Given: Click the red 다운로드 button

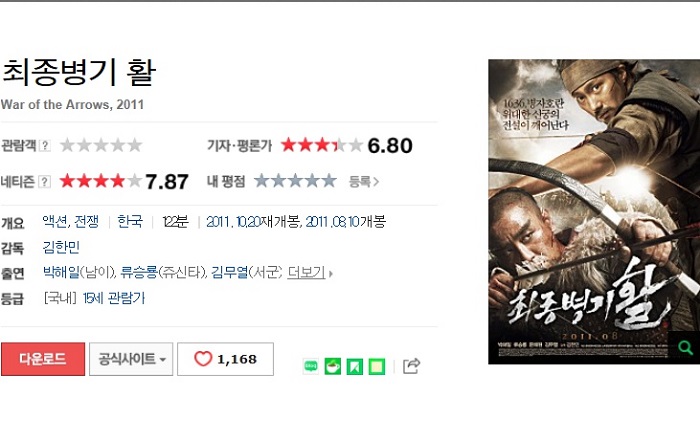Looking at the screenshot, I should (x=43, y=359).
